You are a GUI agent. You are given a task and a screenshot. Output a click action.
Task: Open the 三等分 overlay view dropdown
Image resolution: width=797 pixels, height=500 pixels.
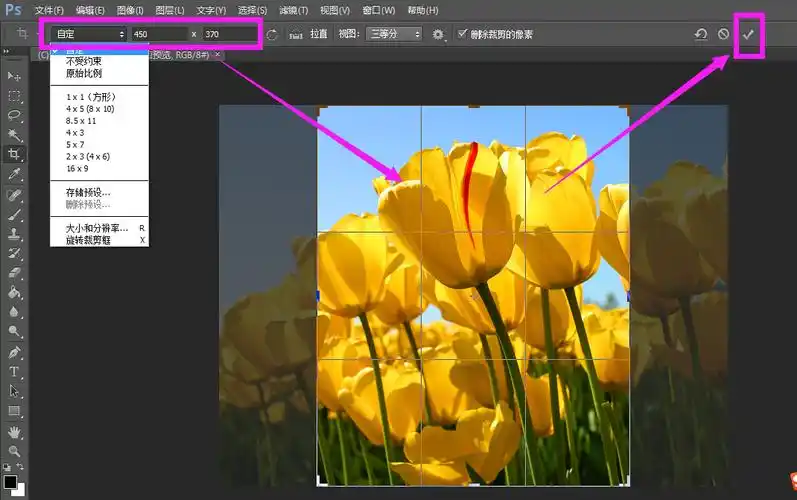394,34
